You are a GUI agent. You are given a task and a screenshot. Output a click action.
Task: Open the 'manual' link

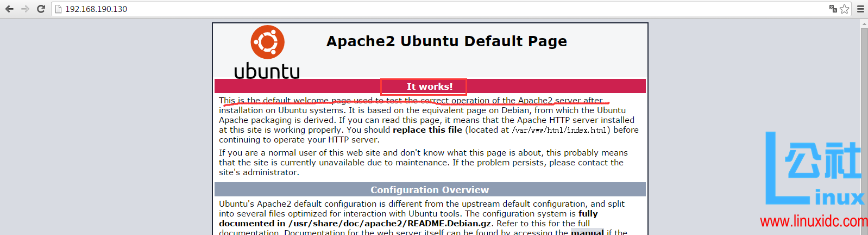point(587,232)
